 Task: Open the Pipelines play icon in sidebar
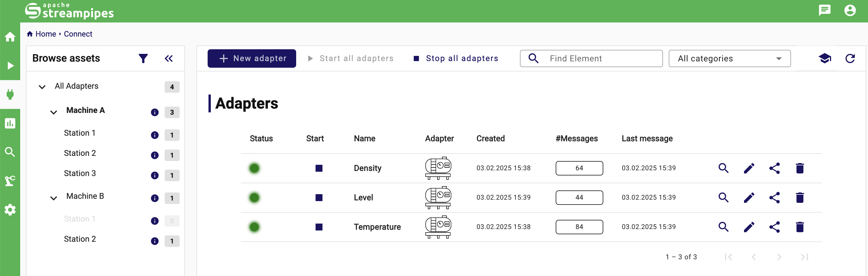pos(10,66)
